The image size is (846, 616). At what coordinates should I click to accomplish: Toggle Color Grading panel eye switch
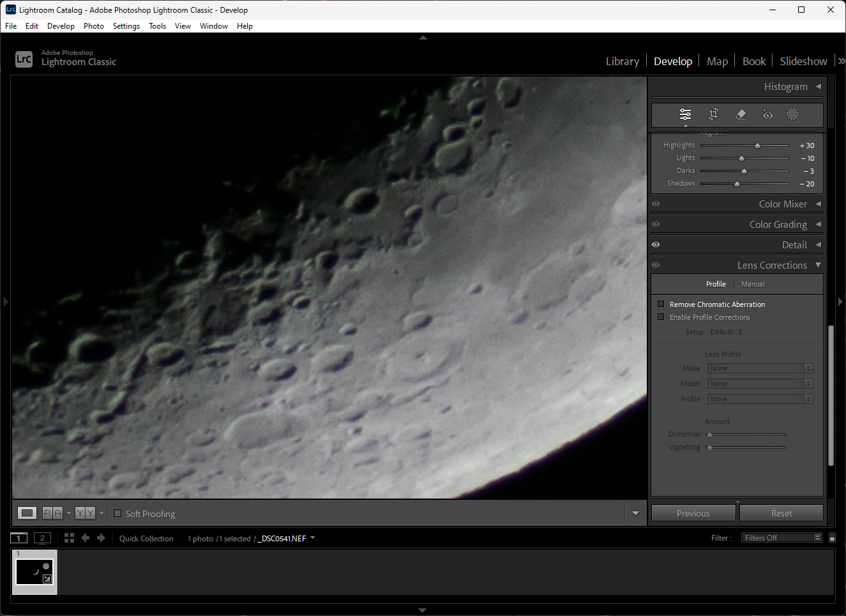coord(656,224)
